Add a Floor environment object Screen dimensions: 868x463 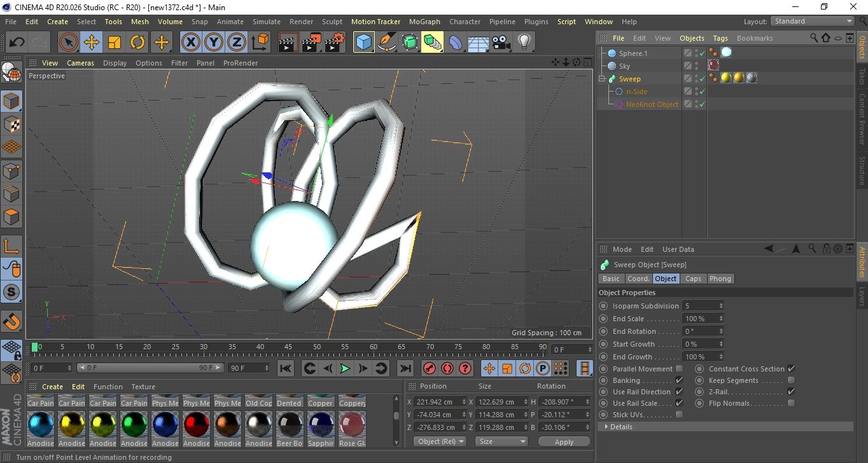click(479, 43)
